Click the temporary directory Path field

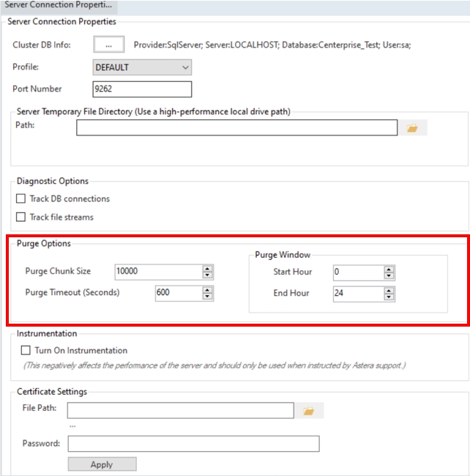tap(236, 127)
